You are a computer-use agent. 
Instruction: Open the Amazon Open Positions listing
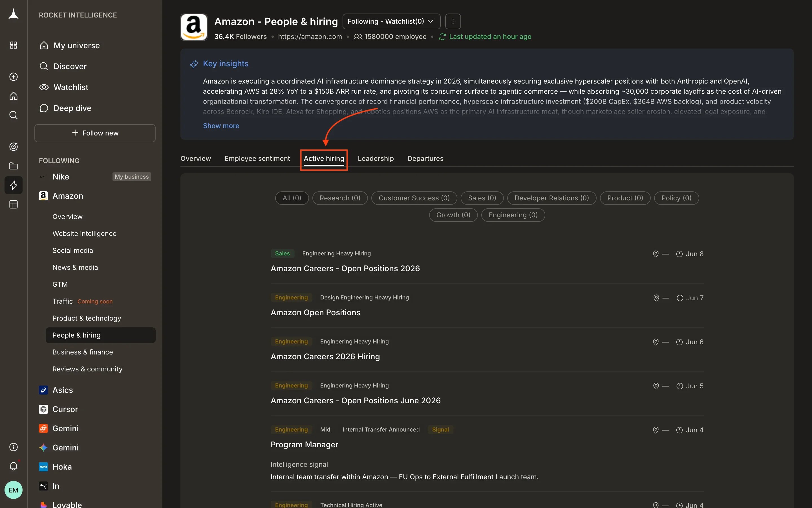pyautogui.click(x=315, y=312)
